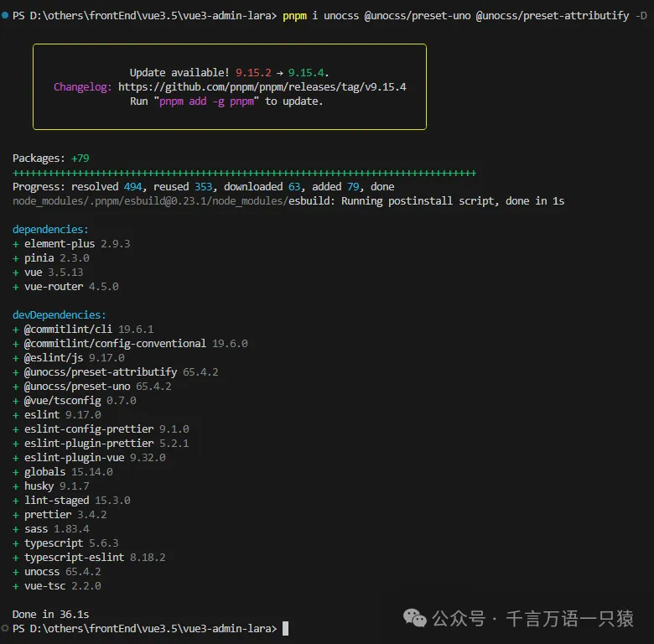Click the WeChat logo in the watermark

tap(415, 618)
